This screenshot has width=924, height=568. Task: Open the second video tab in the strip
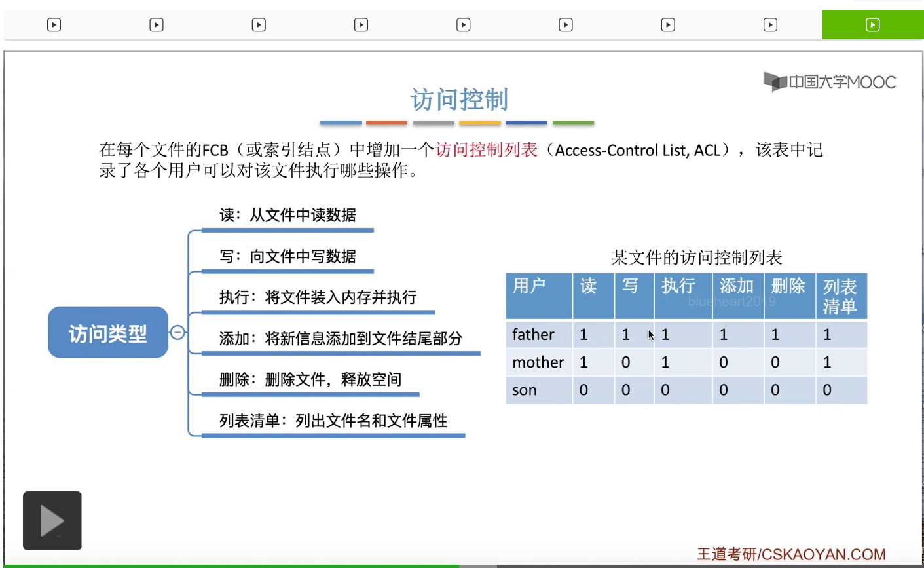(157, 25)
